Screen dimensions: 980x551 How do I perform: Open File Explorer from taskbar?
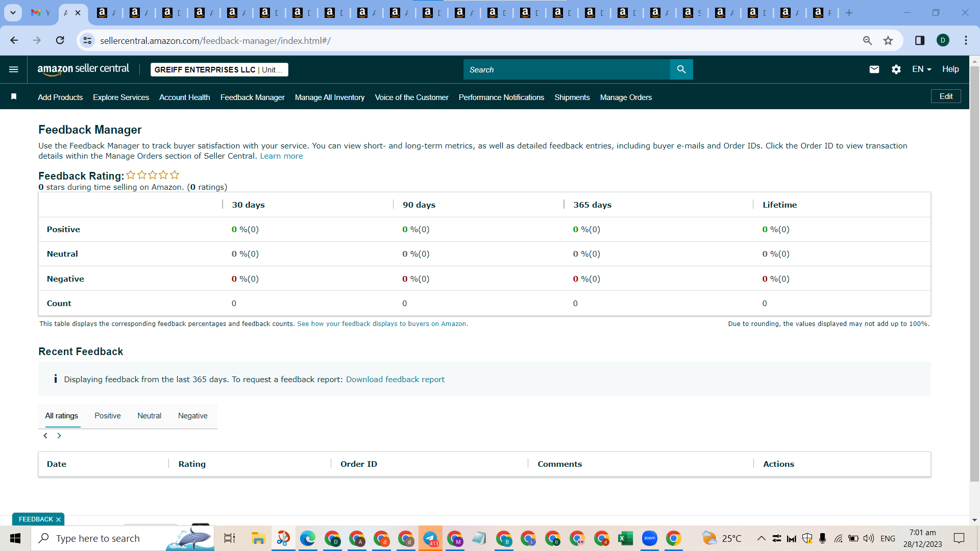point(258,538)
